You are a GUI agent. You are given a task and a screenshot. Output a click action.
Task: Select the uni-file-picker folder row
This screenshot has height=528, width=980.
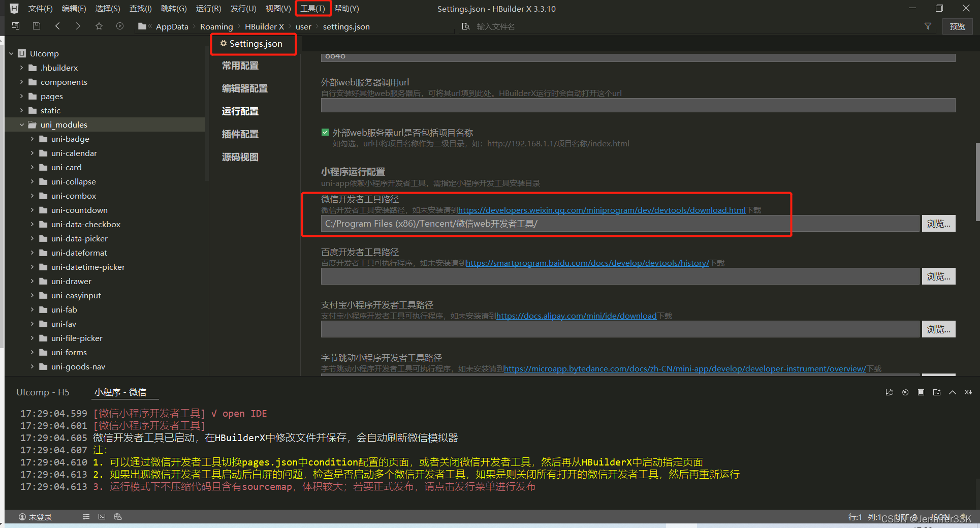[105, 338]
